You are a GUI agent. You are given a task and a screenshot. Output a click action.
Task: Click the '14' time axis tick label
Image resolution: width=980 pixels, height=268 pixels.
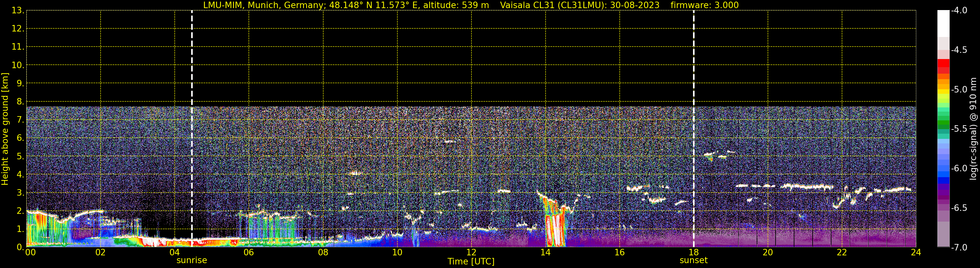(545, 252)
